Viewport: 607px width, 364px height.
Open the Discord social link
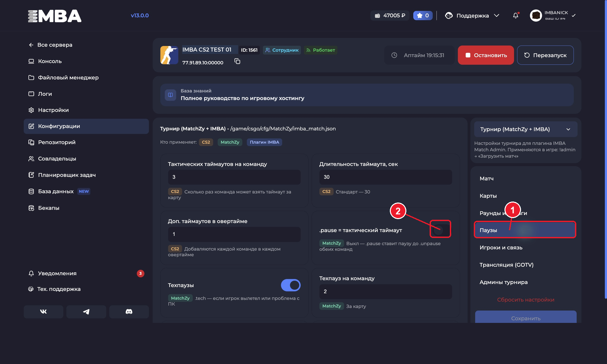(x=129, y=312)
